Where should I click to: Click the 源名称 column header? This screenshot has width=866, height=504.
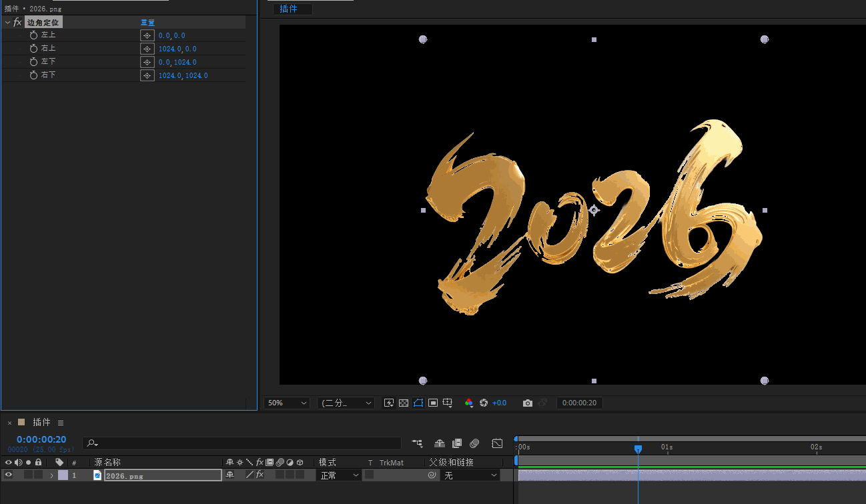pyautogui.click(x=107, y=462)
